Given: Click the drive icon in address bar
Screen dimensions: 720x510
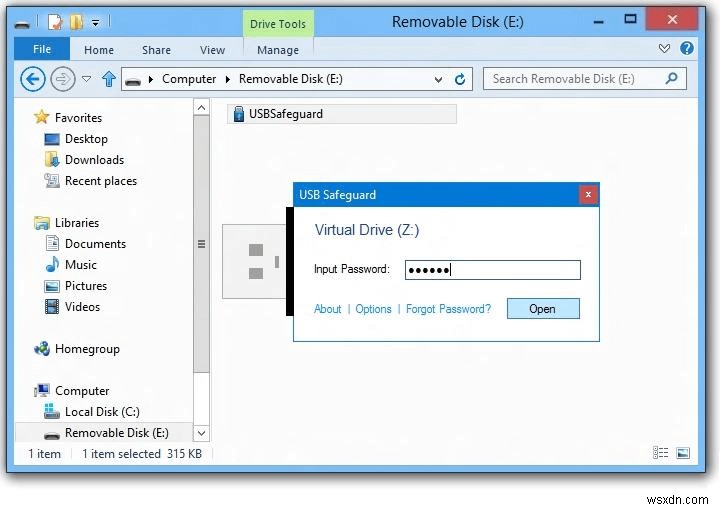Looking at the screenshot, I should [x=133, y=81].
